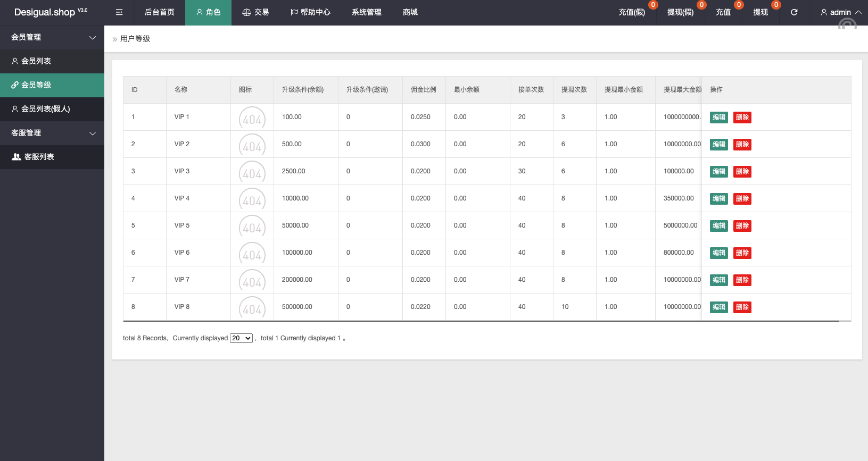Click the refresh icon in top bar

click(794, 12)
